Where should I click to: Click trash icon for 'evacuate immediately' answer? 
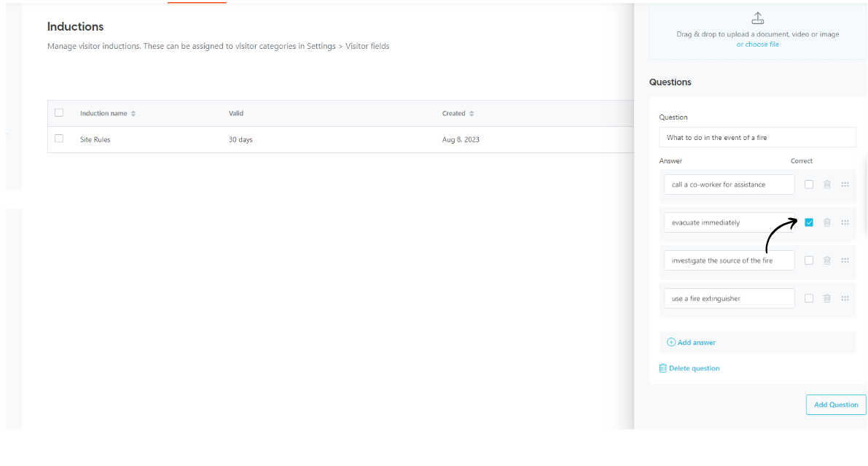(826, 222)
